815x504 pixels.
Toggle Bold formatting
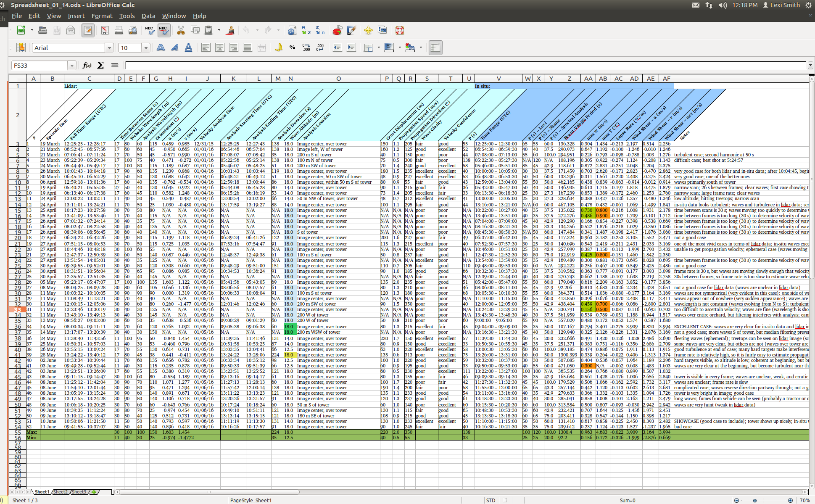[x=161, y=47]
